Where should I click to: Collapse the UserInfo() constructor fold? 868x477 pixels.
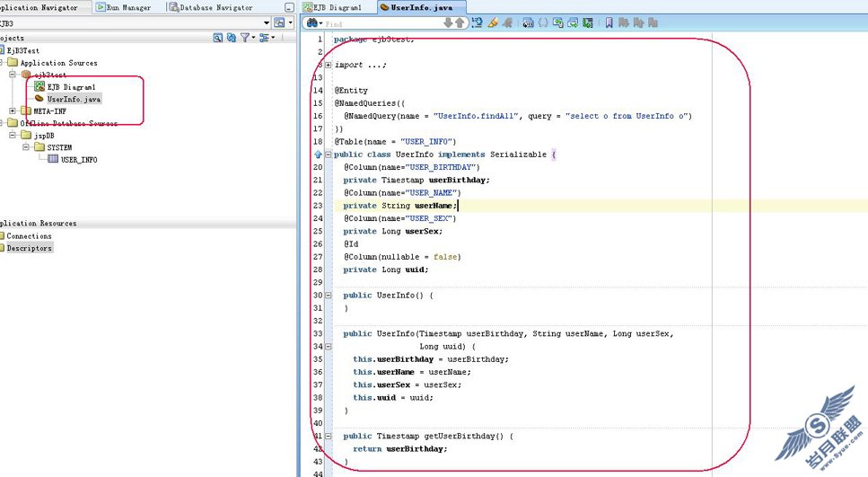[x=329, y=296]
